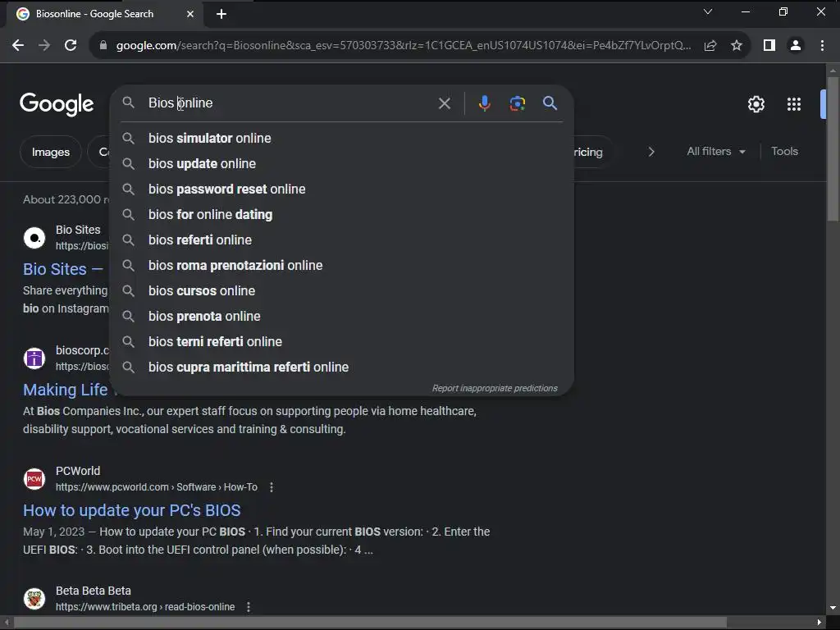Select suggestion bios password reset online
The width and height of the screenshot is (840, 630).
(x=342, y=189)
